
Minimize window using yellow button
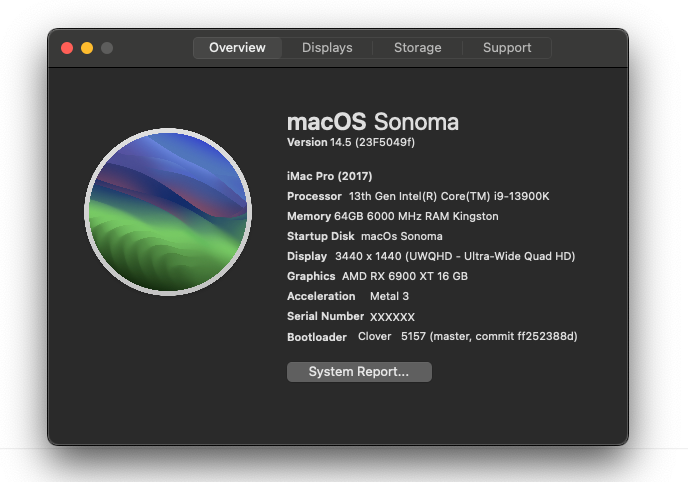[87, 48]
